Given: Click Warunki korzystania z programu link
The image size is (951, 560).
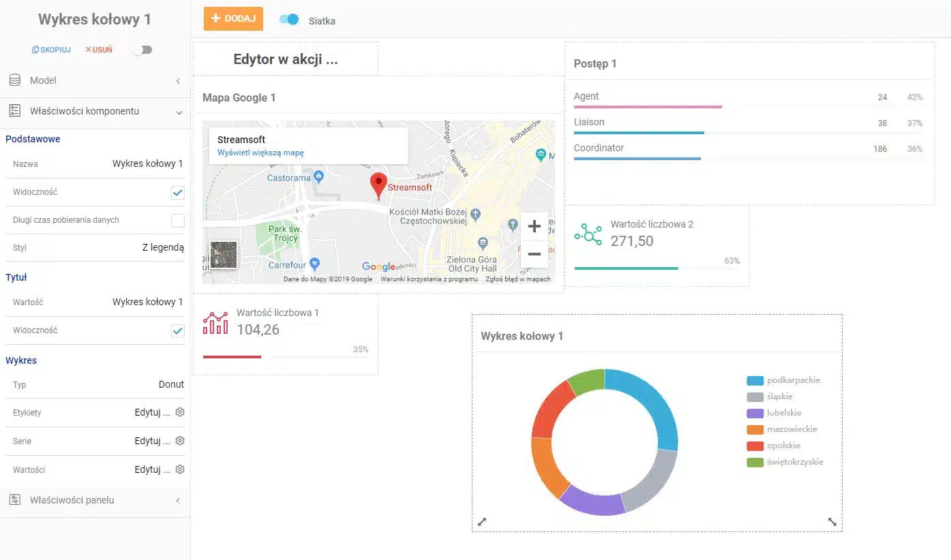Looking at the screenshot, I should (429, 279).
